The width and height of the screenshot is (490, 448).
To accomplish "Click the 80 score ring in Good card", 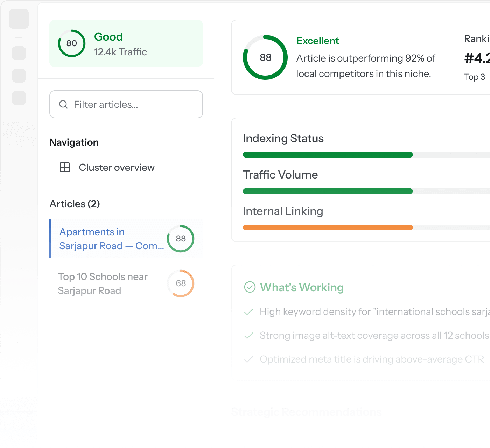I will [x=72, y=43].
